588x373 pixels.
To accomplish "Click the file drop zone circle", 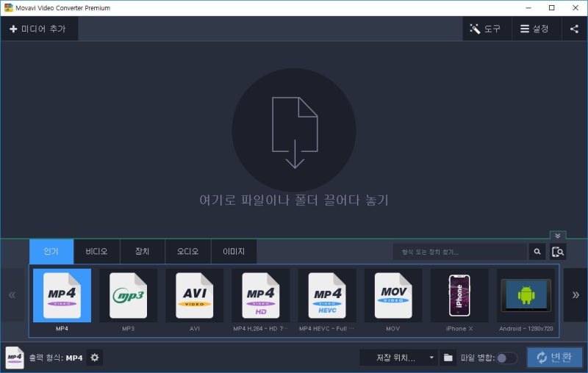I will 294,130.
